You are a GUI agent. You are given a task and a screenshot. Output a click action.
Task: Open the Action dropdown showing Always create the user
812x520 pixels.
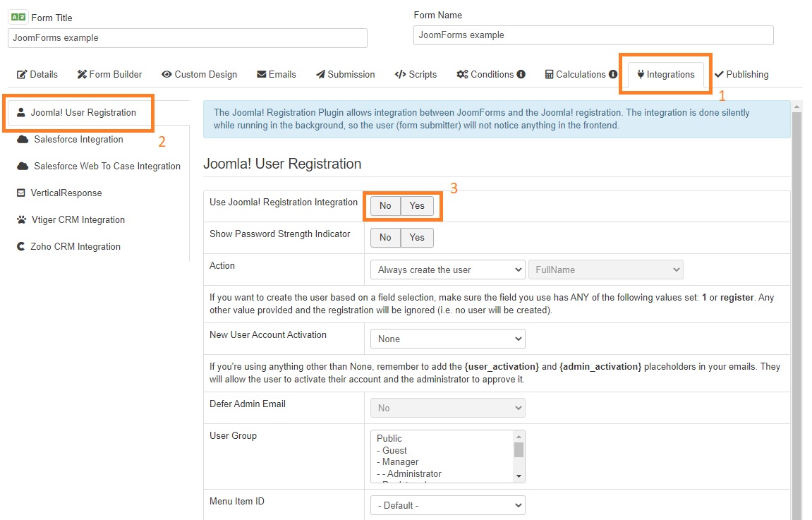click(447, 269)
